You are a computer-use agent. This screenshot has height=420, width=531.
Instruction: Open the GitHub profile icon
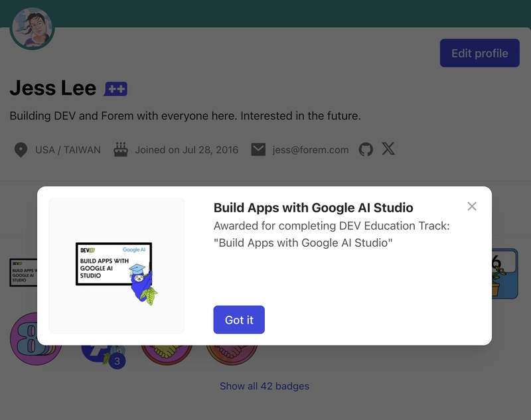tap(366, 149)
